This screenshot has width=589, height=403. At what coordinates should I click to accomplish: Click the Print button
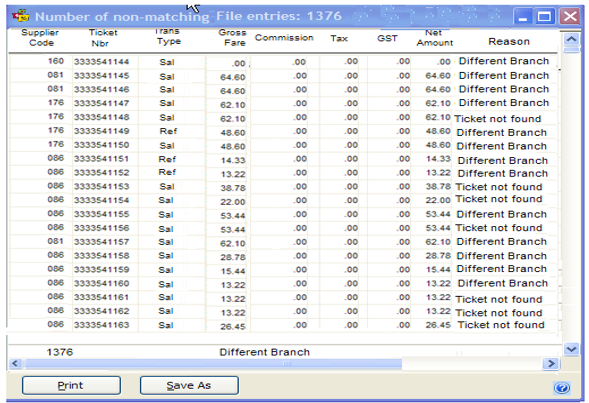pyautogui.click(x=71, y=385)
